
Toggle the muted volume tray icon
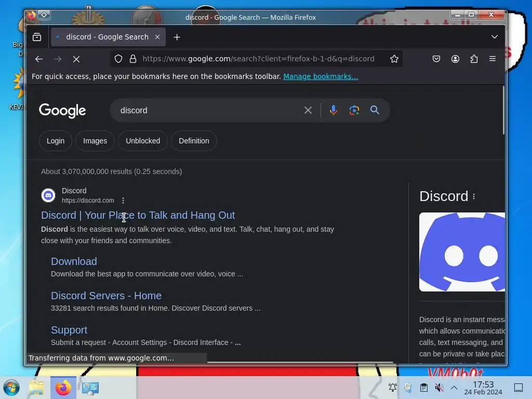click(x=439, y=387)
